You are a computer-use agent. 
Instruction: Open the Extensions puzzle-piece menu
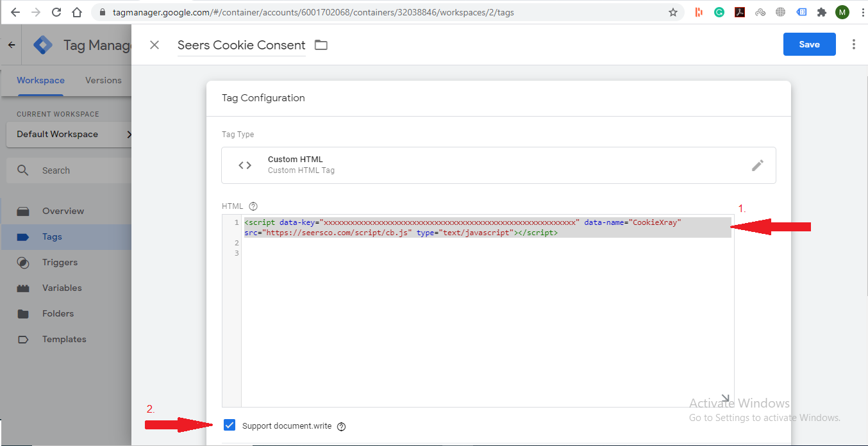[822, 12]
